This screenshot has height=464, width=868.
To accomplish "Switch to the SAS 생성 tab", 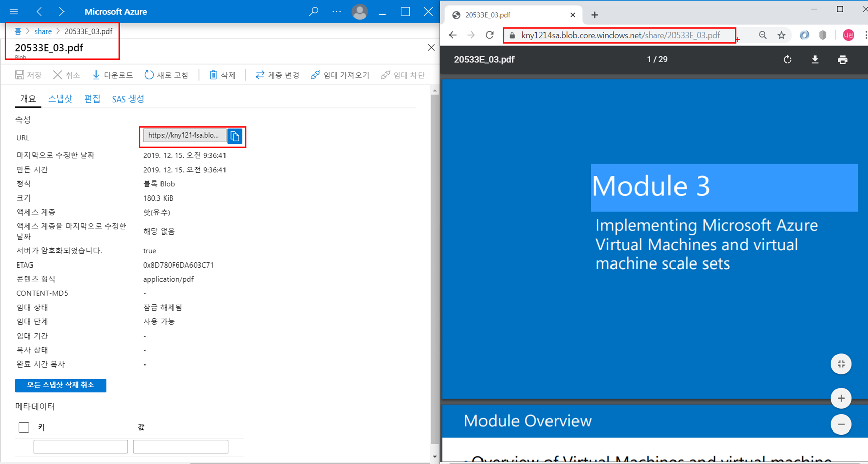I will tap(128, 98).
